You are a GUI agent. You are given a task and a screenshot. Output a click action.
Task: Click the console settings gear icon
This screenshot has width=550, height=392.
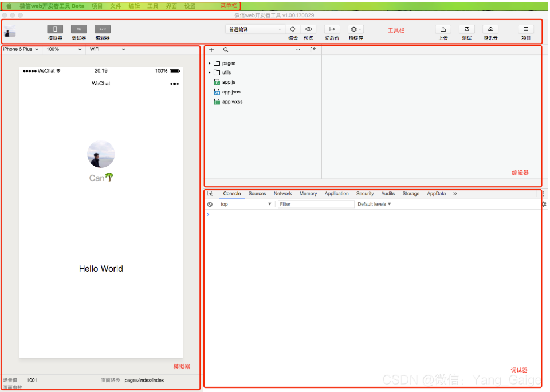[544, 204]
